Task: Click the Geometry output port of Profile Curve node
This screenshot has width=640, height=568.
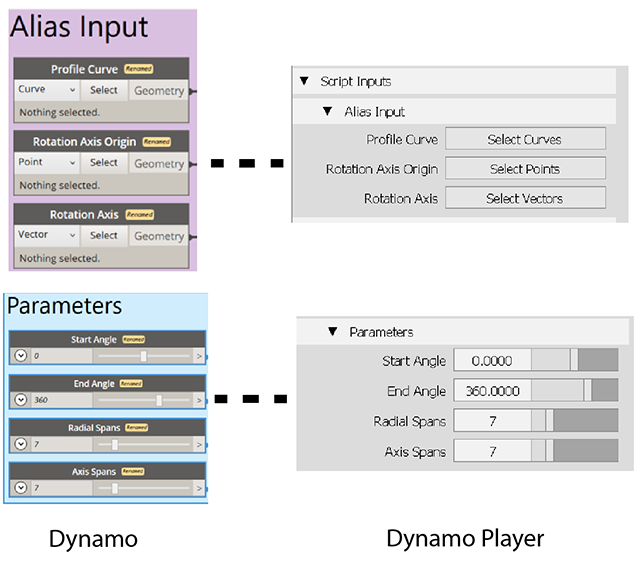Action: coord(159,91)
